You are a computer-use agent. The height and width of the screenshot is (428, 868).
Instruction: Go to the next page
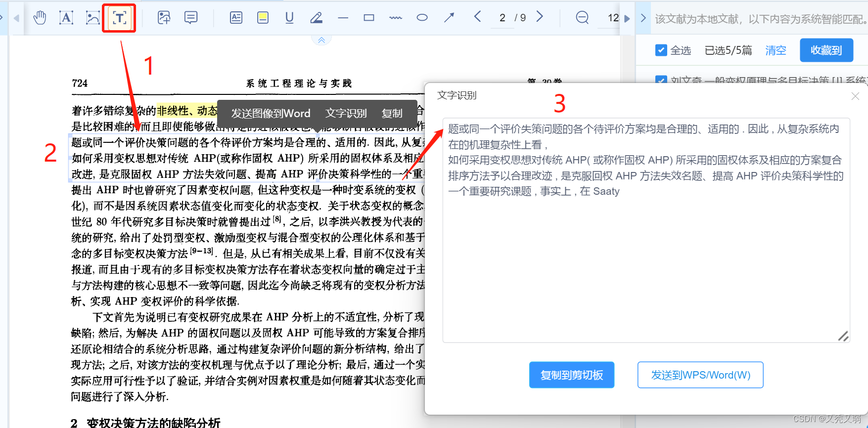[x=540, y=17]
